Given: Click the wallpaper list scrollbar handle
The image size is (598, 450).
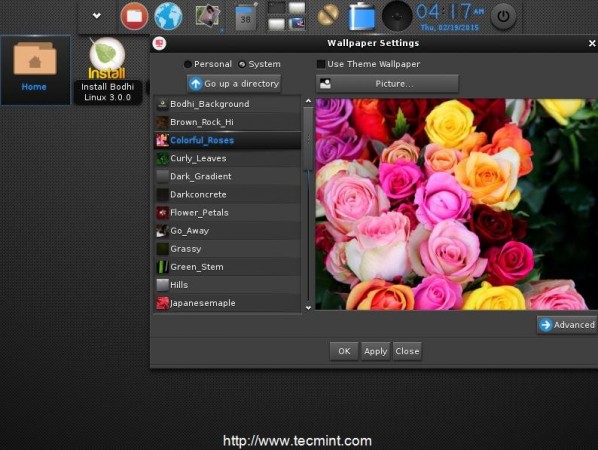Looking at the screenshot, I should point(308,139).
